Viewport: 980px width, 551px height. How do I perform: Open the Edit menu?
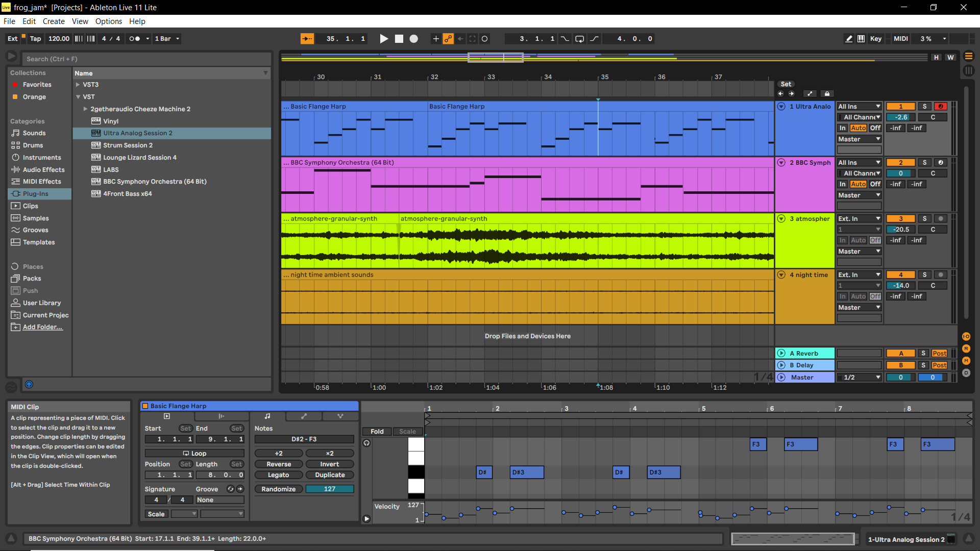[29, 21]
